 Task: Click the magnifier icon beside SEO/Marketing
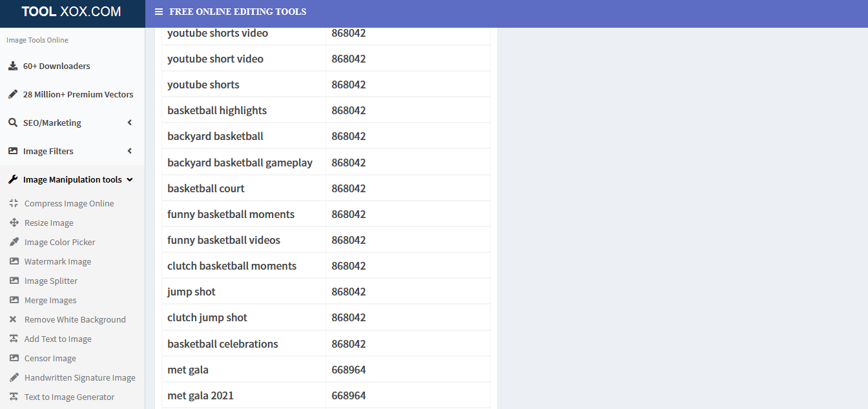point(13,123)
